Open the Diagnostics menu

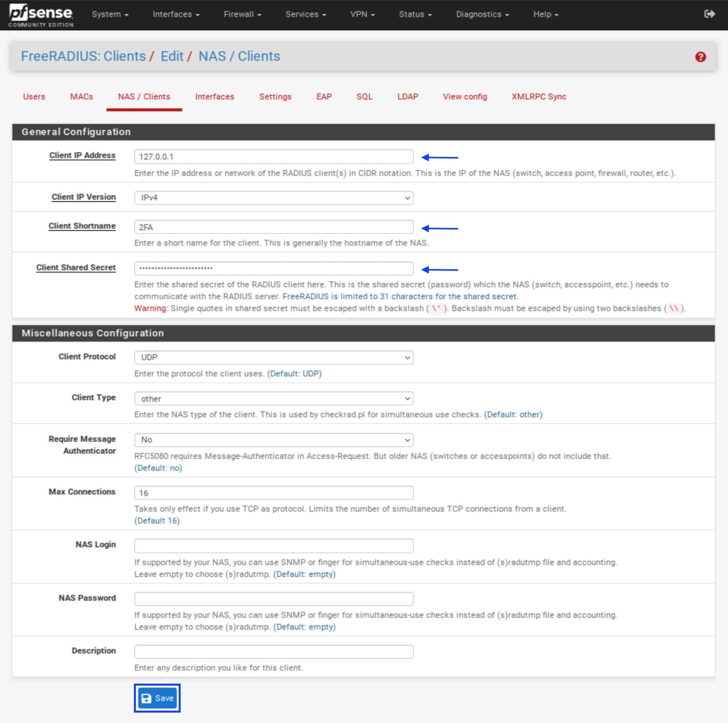pos(483,14)
